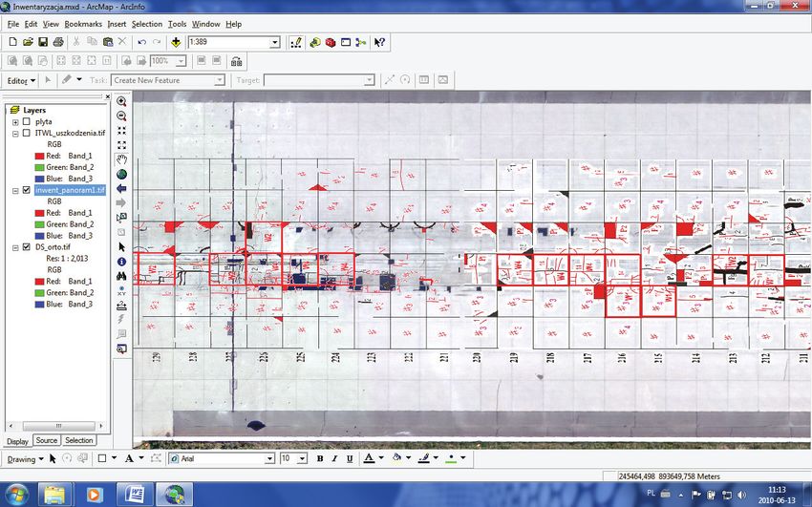Open the Bookmarks menu
The image size is (812, 507).
(83, 24)
